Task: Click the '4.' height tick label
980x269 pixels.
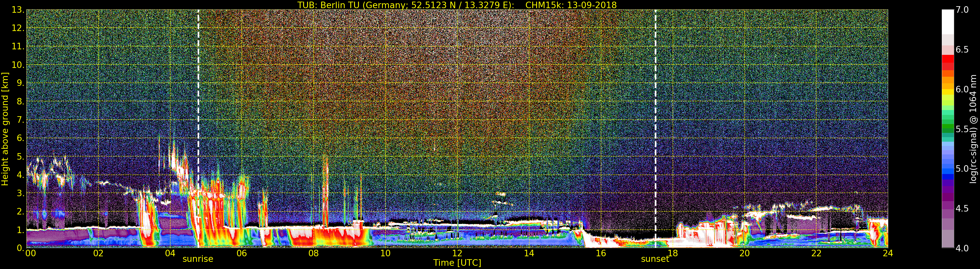Action: click(21, 175)
